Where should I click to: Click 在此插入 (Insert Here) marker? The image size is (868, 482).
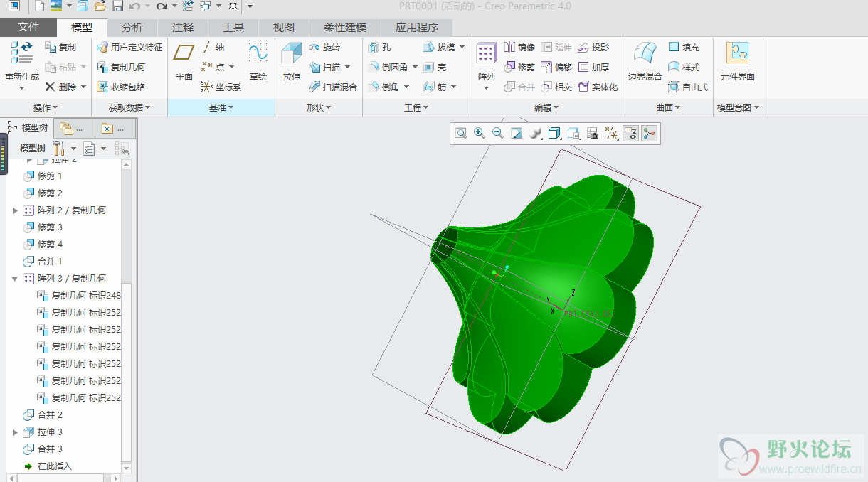[x=48, y=466]
